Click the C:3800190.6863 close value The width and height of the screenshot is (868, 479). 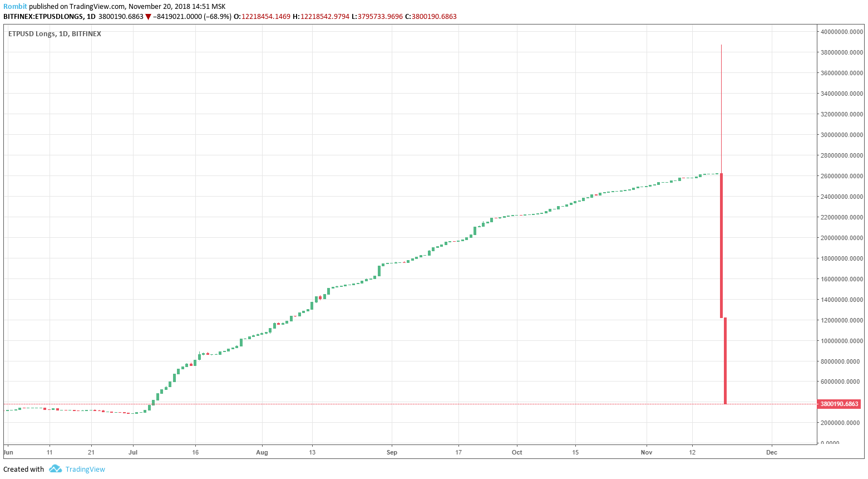(431, 17)
